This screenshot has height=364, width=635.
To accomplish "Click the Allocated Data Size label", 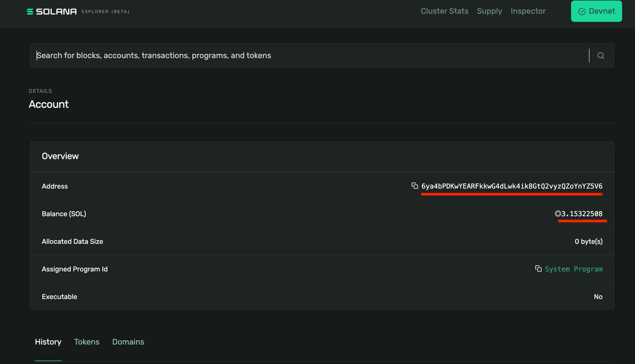I will (x=72, y=241).
